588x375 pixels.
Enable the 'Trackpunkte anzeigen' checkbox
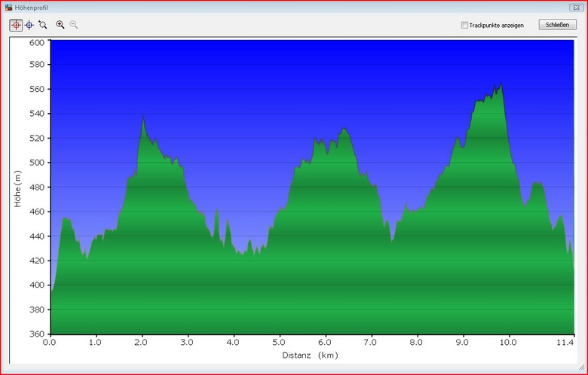click(x=464, y=25)
